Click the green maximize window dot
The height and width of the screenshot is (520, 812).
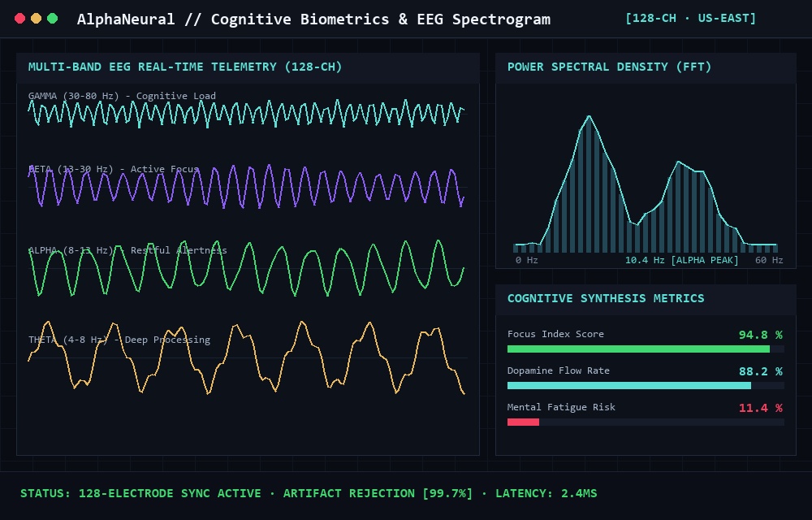tap(52, 19)
